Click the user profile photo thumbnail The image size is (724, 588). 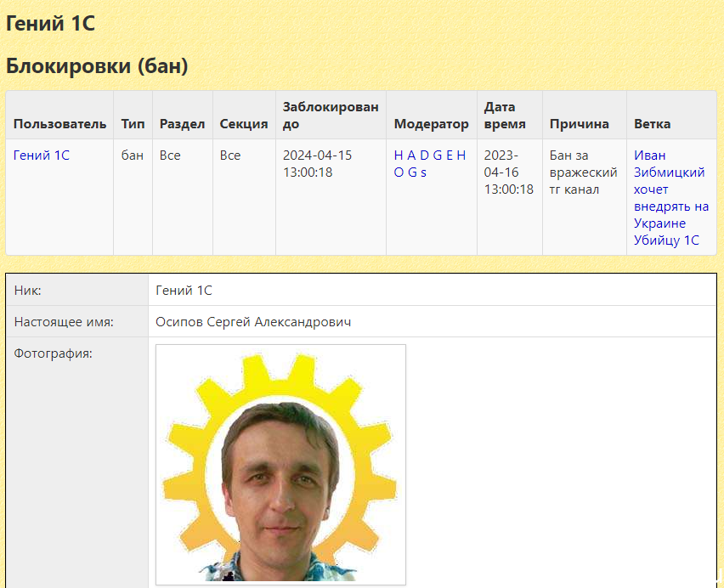[x=280, y=465]
